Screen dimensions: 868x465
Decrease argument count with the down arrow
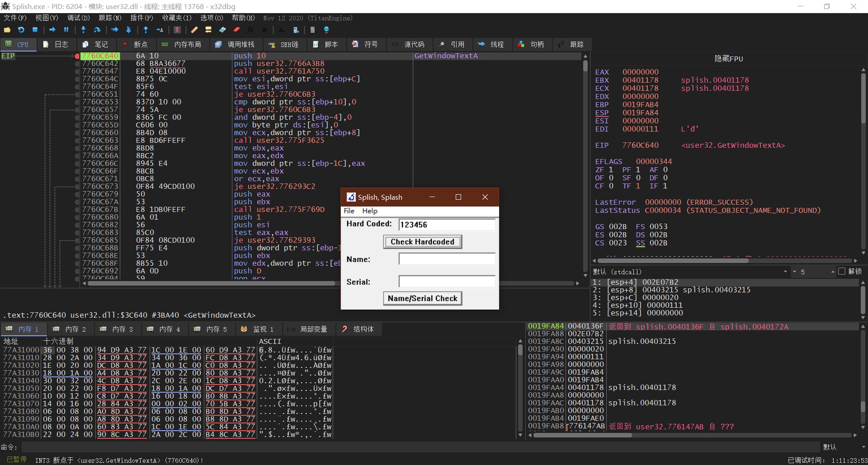coord(794,272)
